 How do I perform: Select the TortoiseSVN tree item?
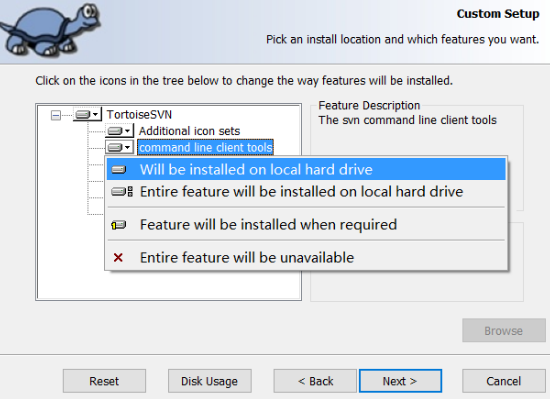(x=139, y=115)
